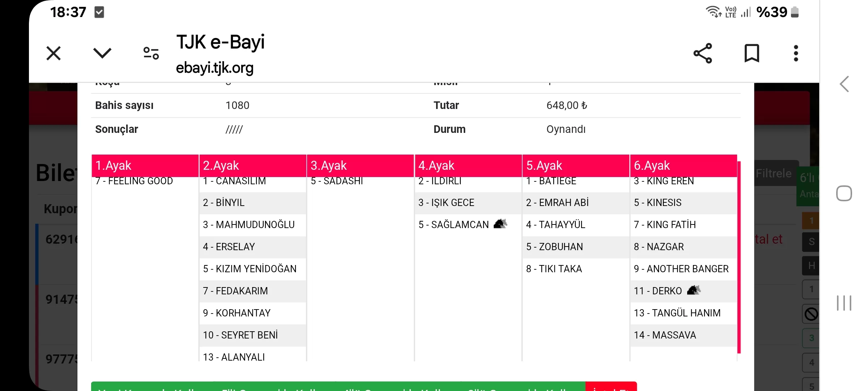Click the Filtrele button behind the dialog
The height and width of the screenshot is (391, 868).
click(x=774, y=173)
